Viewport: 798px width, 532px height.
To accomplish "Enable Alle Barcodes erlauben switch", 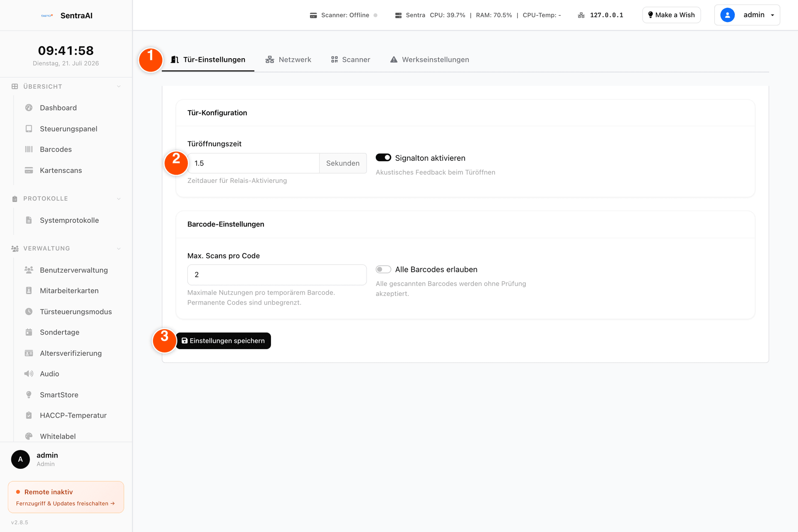I will pyautogui.click(x=383, y=269).
